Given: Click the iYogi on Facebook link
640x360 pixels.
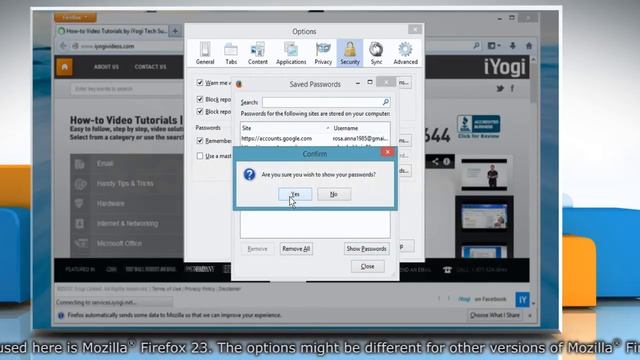Looking at the screenshot, I should pyautogui.click(x=482, y=299).
